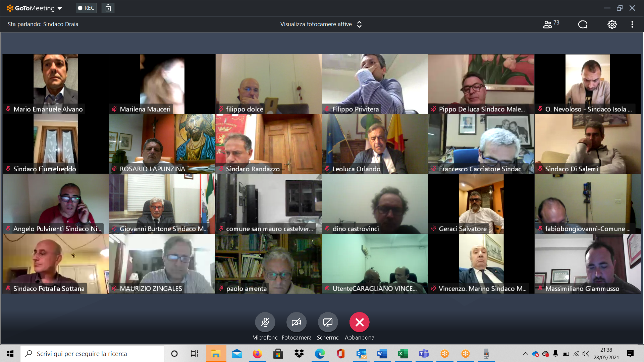Click the muted mic icon beside Geraci Salvatore
Viewport: 644px width, 362px height.
coord(433,229)
